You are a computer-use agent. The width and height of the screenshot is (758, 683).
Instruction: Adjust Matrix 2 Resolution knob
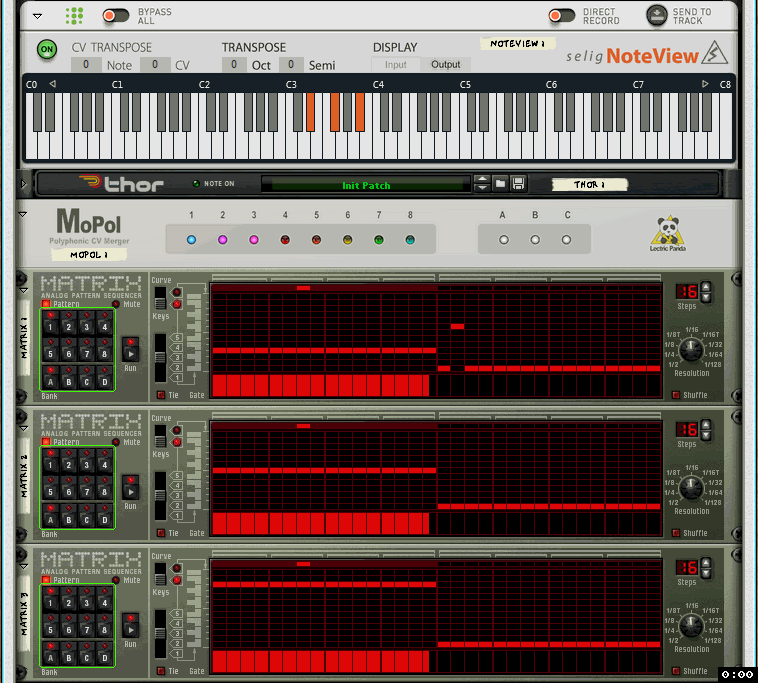click(x=691, y=488)
